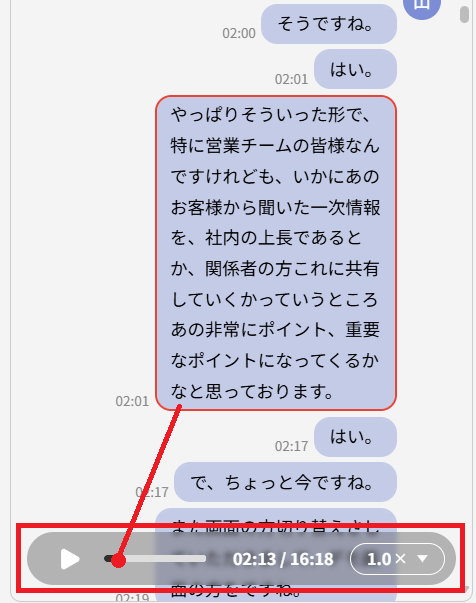476x603 pixels.
Task: Click the partly hidden message behind the player
Action: (276, 556)
